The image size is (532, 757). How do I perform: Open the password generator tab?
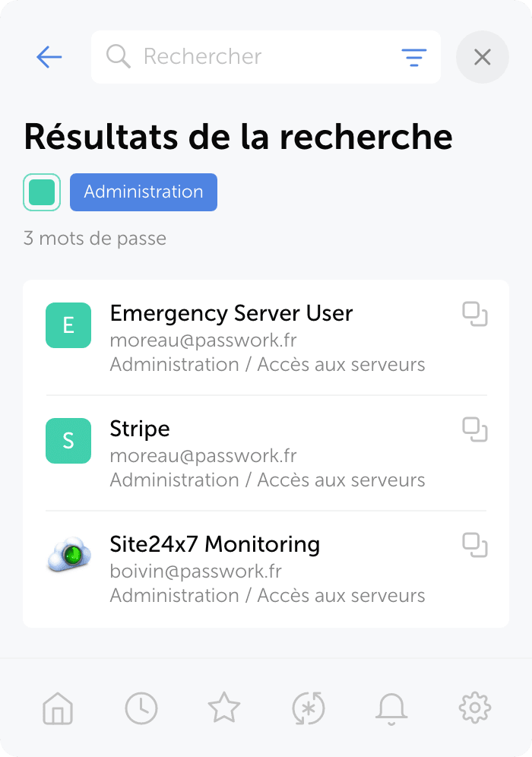309,708
